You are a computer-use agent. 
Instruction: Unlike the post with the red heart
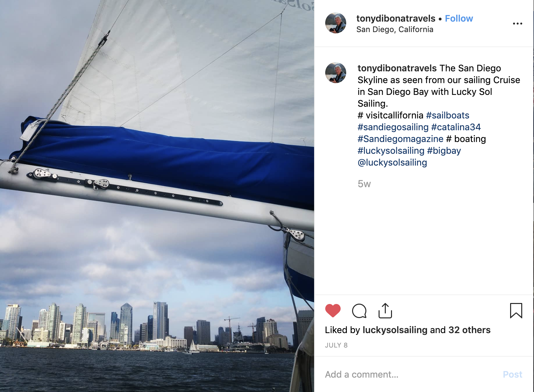pos(333,311)
